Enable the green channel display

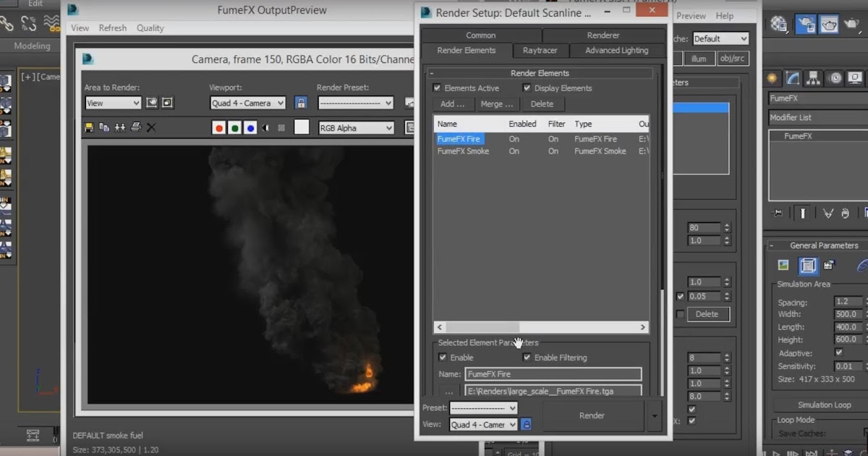point(235,128)
